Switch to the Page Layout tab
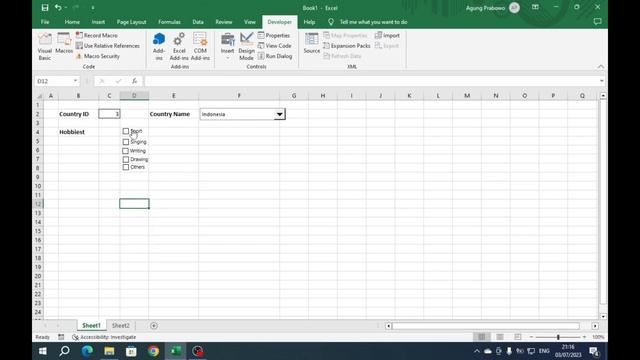640x360 pixels. (131, 22)
